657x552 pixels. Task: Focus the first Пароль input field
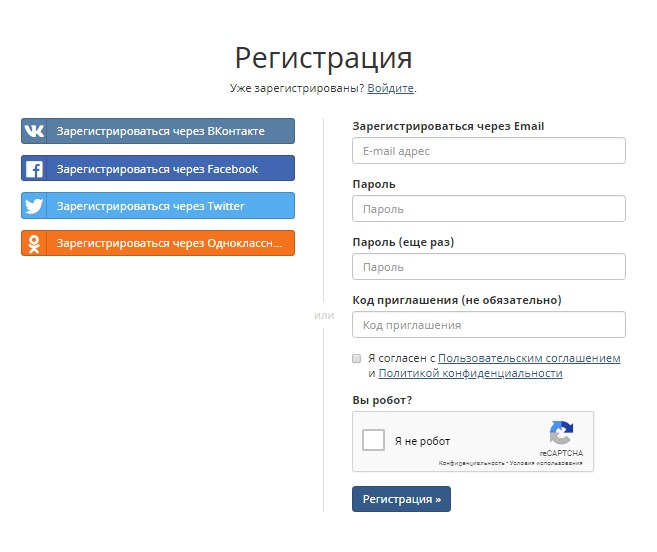click(x=489, y=209)
